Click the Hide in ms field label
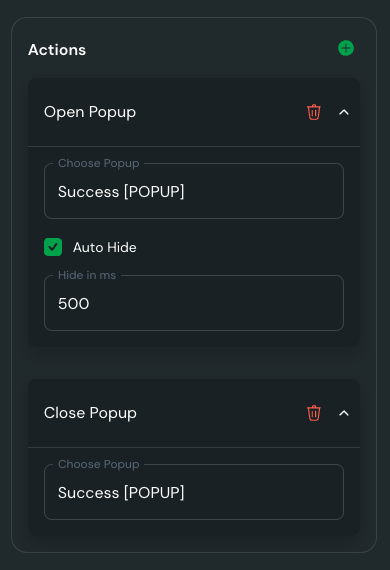 87,275
